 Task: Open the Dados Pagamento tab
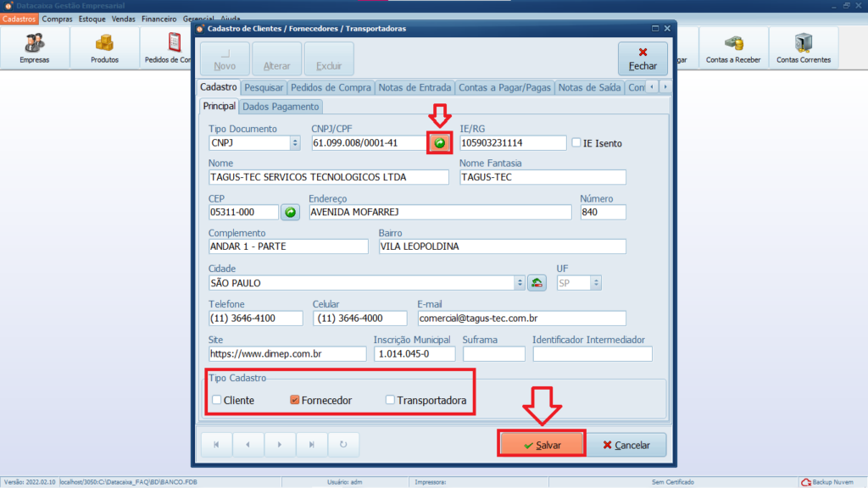pos(281,107)
